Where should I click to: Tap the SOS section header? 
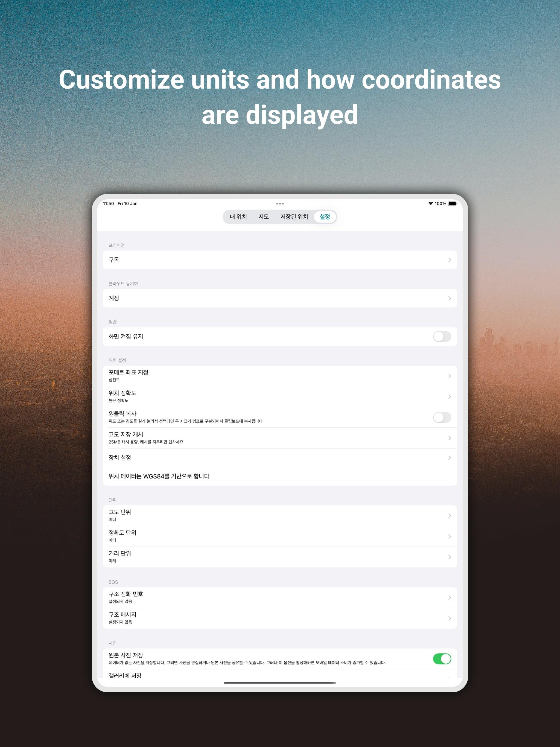113,582
